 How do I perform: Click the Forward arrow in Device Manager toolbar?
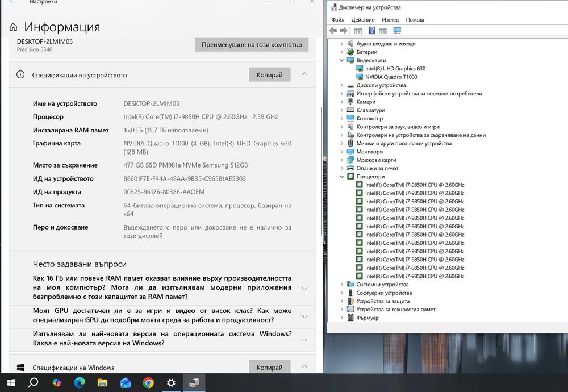[344, 31]
